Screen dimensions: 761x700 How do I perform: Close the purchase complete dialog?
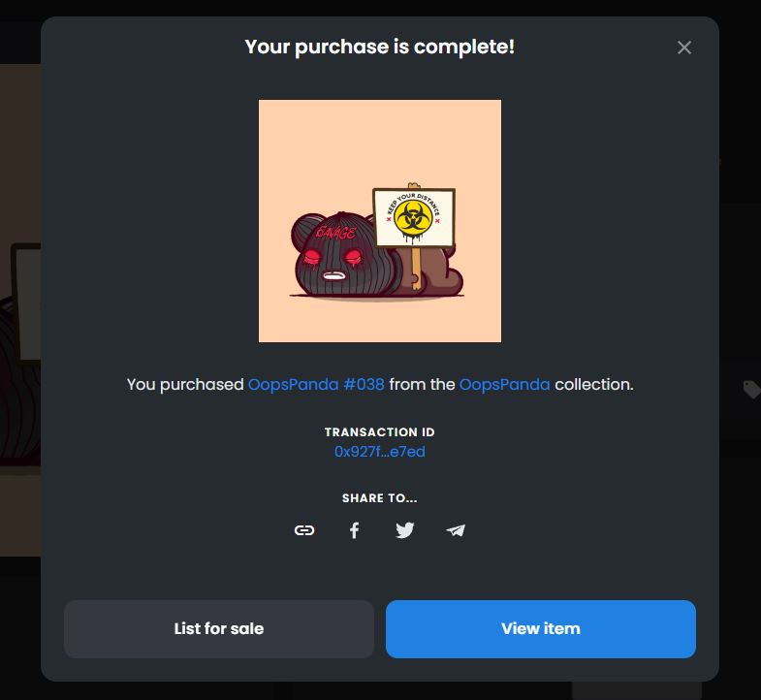[x=684, y=48]
